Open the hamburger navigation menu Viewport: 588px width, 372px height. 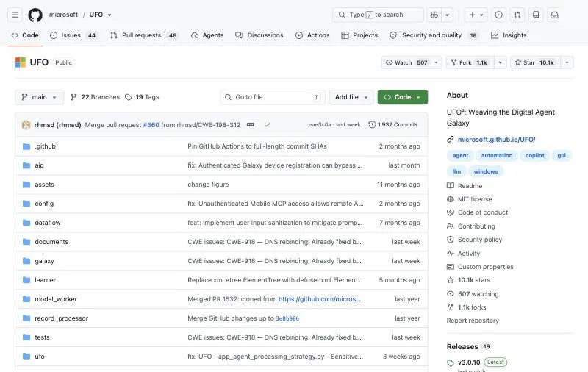point(15,15)
